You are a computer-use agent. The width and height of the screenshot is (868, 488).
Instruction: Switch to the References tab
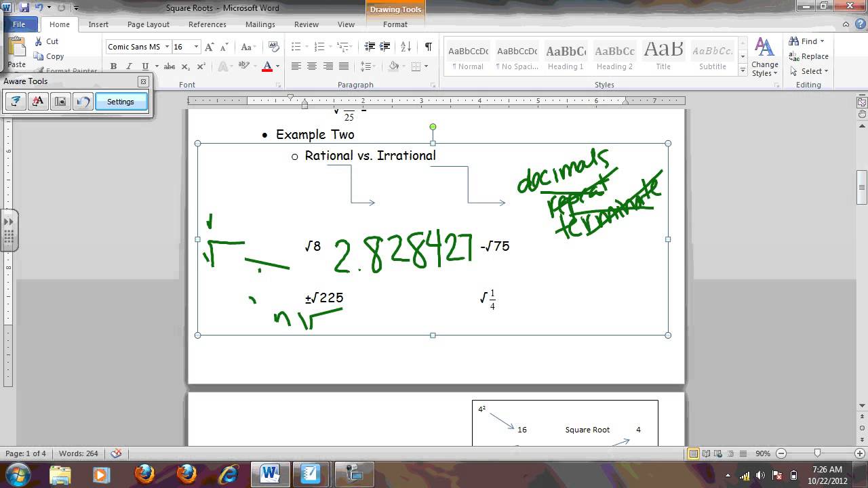208,24
